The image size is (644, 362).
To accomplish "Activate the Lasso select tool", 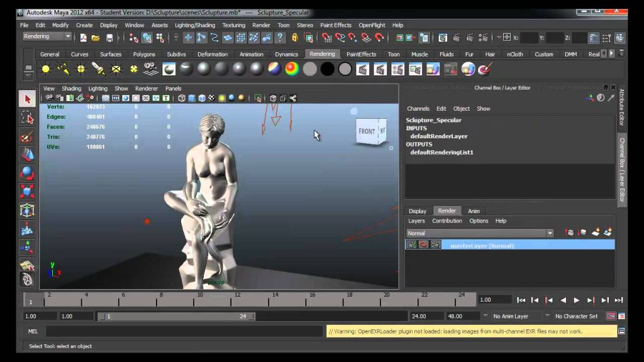I will coord(27,118).
